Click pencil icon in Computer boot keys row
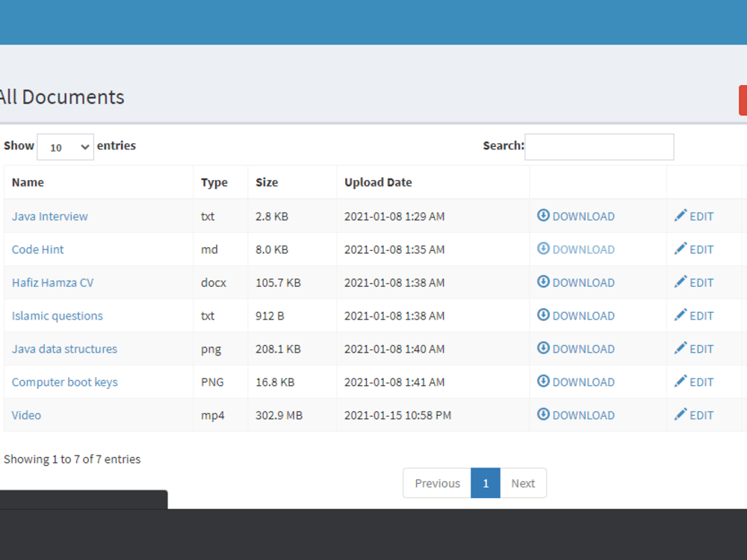Image resolution: width=747 pixels, height=560 pixels. click(x=681, y=381)
